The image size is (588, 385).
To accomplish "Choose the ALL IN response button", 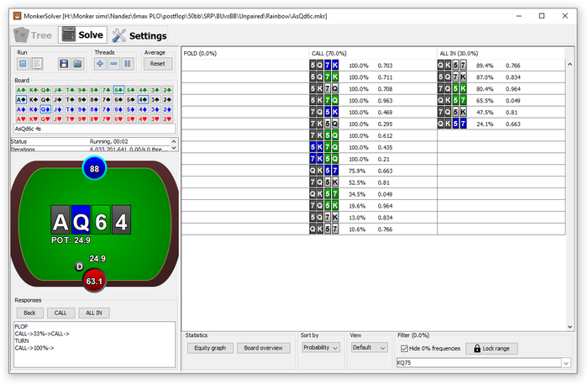I will pos(94,313).
